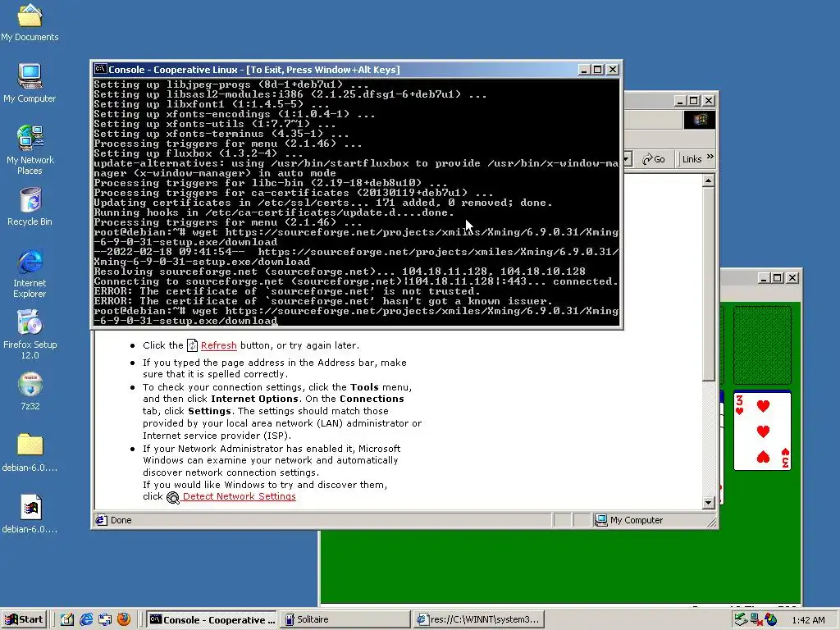
Task: Switch to res://C:\WINNT Internet Explorer taskbar button
Action: pos(479,619)
